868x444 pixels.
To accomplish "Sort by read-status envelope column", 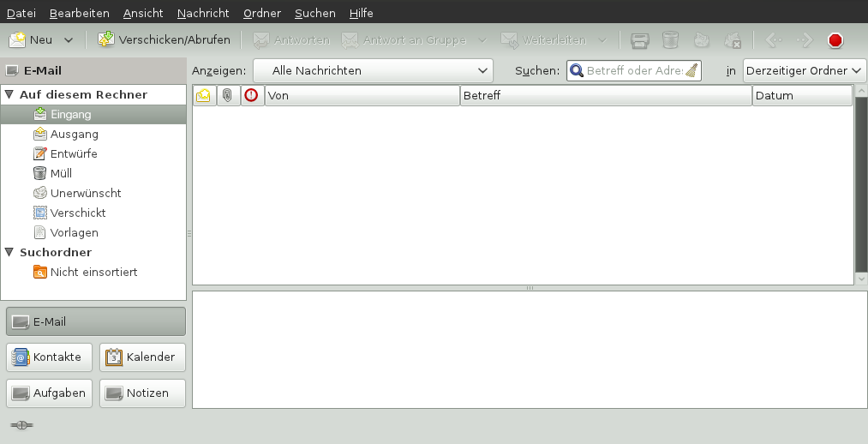I will point(203,96).
